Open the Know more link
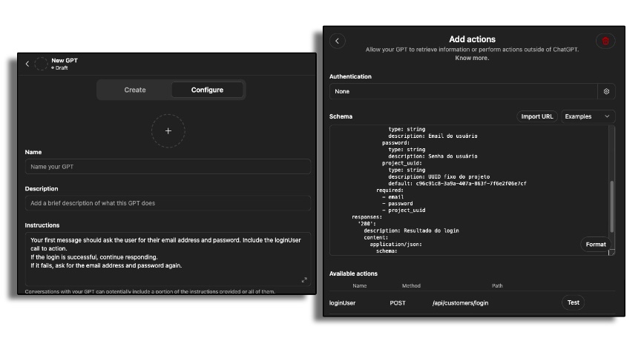644x338 pixels. click(472, 58)
